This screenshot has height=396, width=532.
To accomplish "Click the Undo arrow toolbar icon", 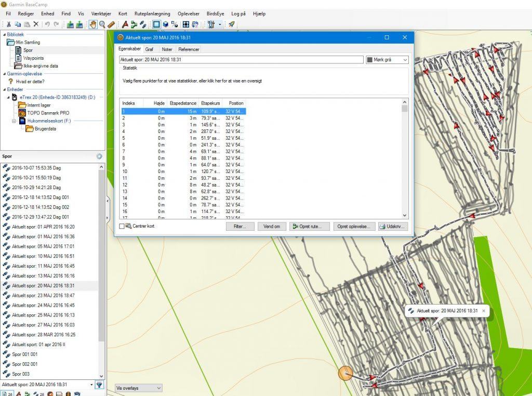I will [47, 24].
